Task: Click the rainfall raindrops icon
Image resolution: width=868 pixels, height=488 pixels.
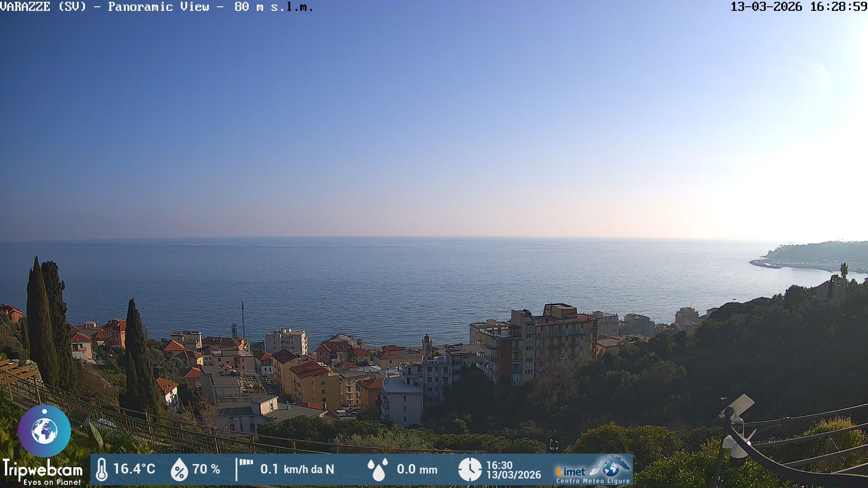Action: [378, 469]
